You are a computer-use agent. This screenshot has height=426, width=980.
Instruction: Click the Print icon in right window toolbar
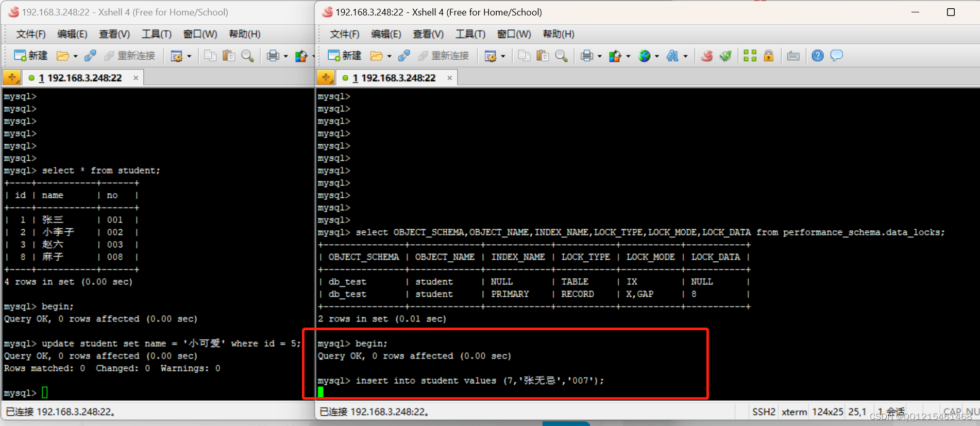587,56
